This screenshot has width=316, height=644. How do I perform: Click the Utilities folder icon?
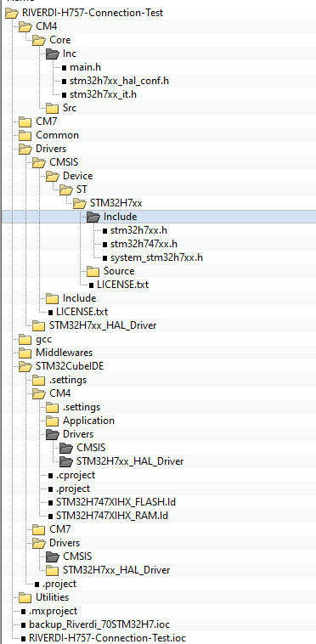click(25, 597)
